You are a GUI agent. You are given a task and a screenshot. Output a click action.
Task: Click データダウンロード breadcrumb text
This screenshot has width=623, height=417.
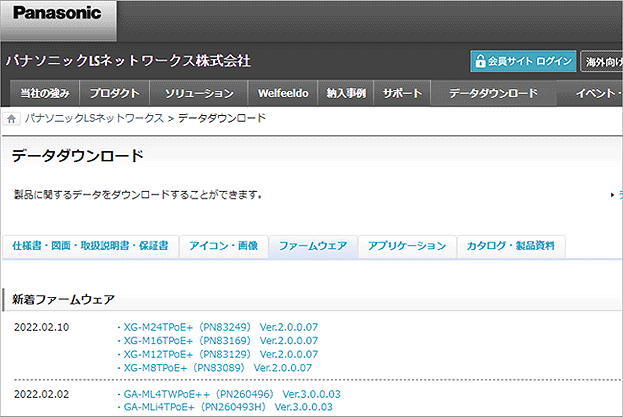pos(222,118)
